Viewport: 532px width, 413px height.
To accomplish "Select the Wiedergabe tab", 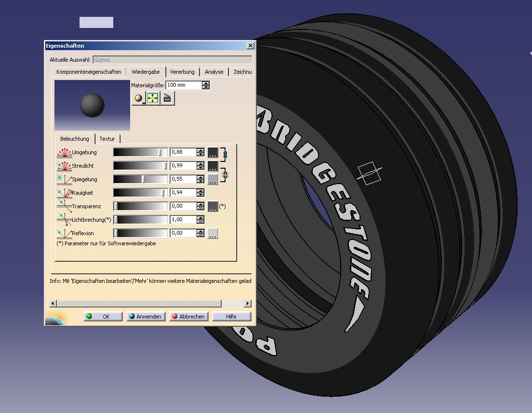I will [146, 72].
